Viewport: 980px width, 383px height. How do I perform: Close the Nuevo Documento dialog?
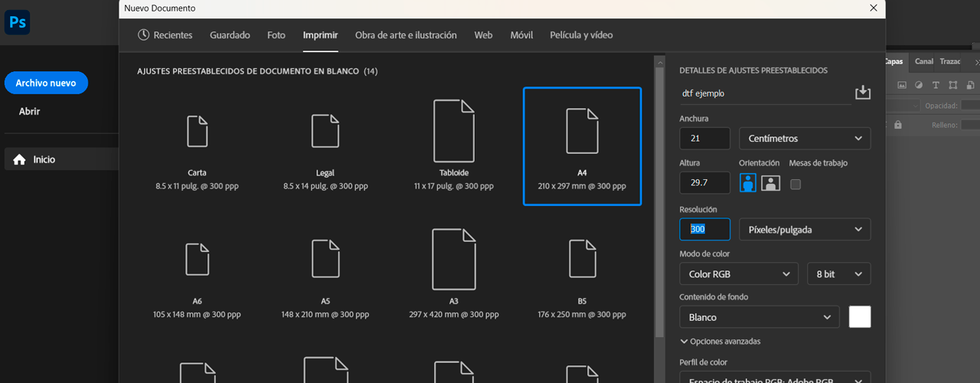tap(874, 8)
